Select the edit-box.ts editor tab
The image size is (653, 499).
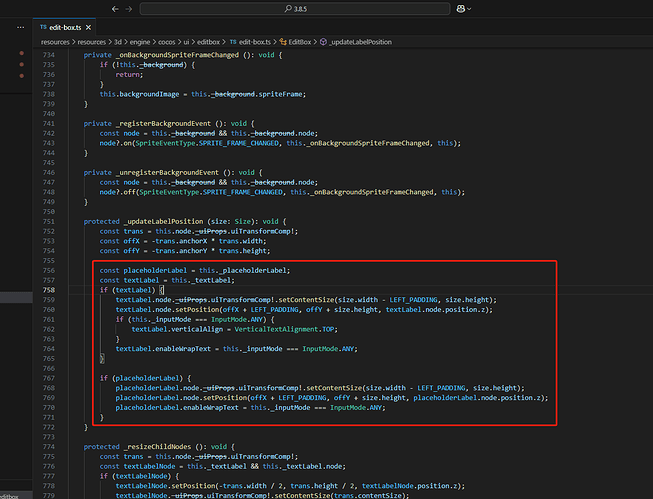click(x=65, y=27)
